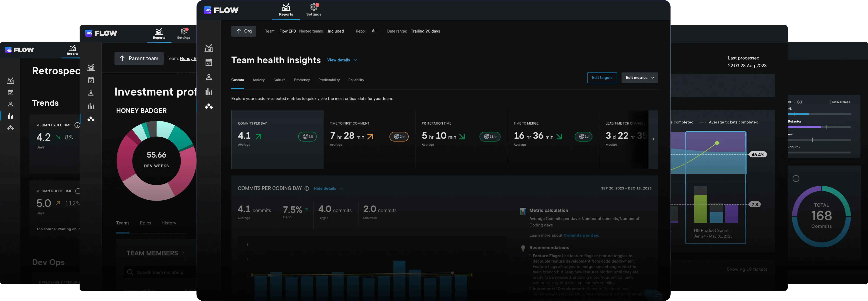Image resolution: width=868 pixels, height=301 pixels.
Task: Open the Edit metrics dropdown
Action: (x=639, y=78)
